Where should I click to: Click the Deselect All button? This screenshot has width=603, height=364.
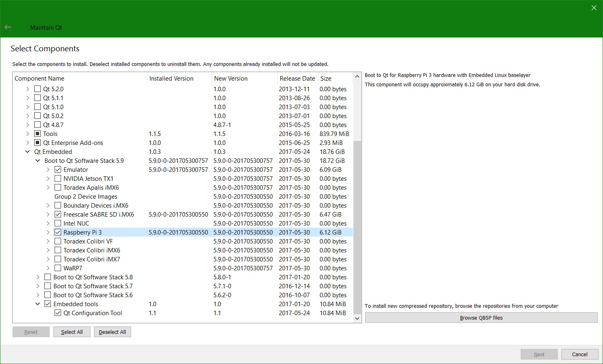[x=112, y=332]
